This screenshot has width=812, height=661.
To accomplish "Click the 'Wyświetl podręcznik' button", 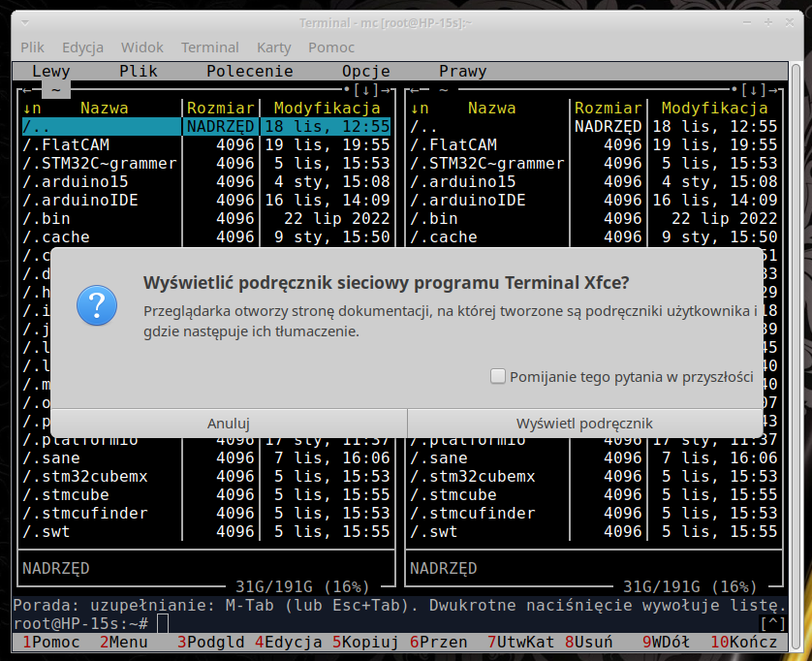I will click(x=584, y=424).
